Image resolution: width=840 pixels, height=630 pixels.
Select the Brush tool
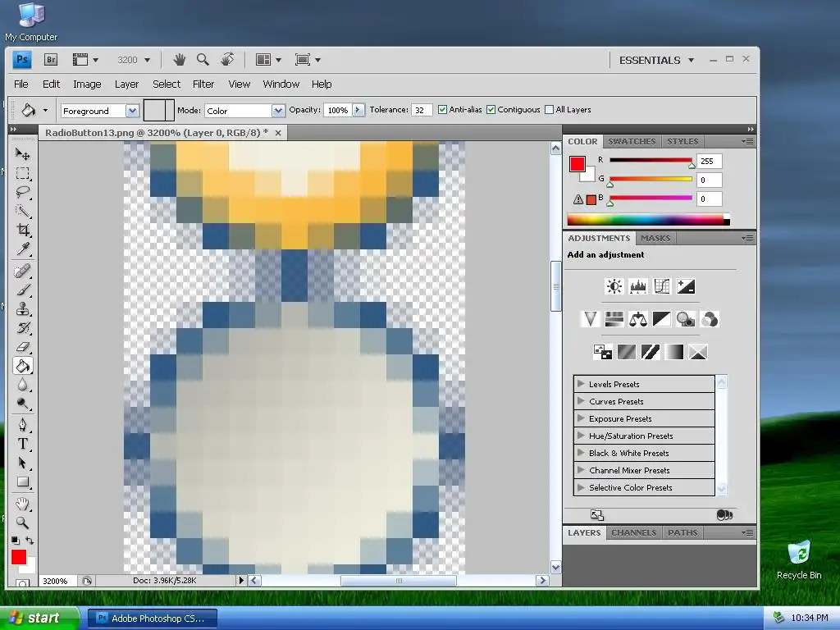[x=22, y=290]
